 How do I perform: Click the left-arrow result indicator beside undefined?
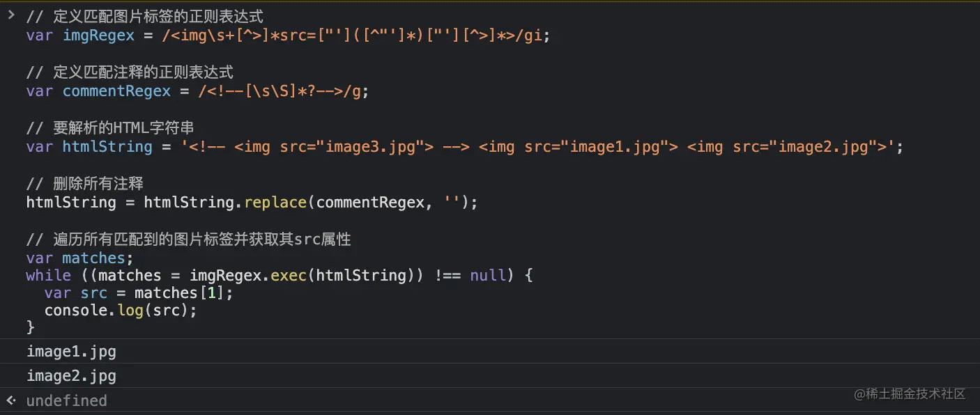(10, 400)
